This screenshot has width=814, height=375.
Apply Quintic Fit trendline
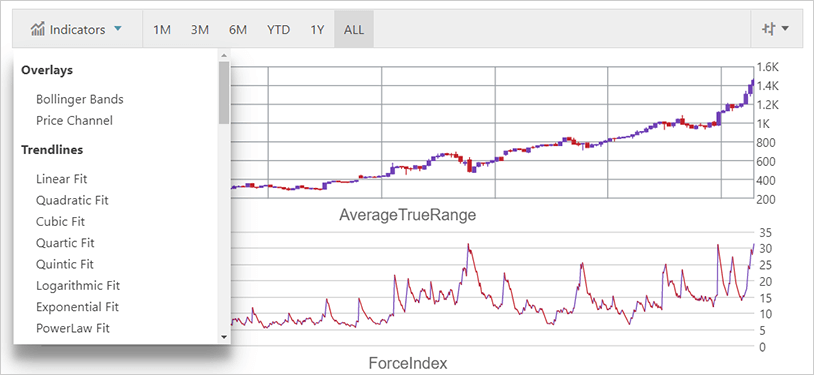(x=65, y=264)
